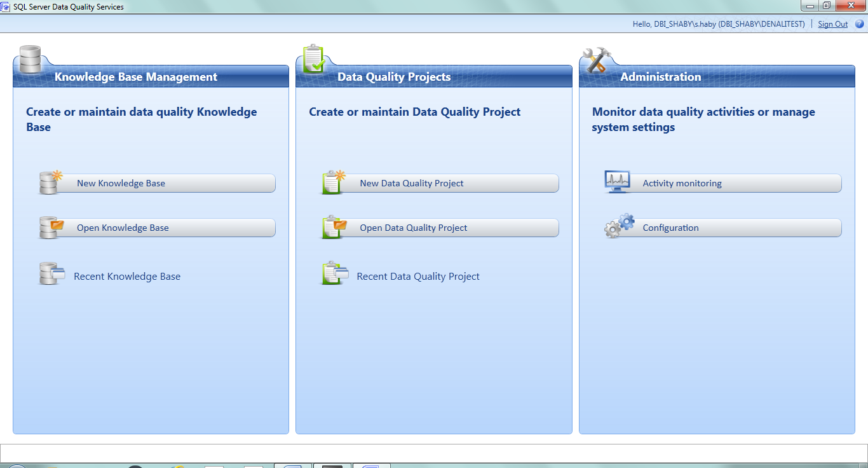Click the database-with-folder icon for Open Knowledge Base
This screenshot has height=468, width=868.
[51, 227]
